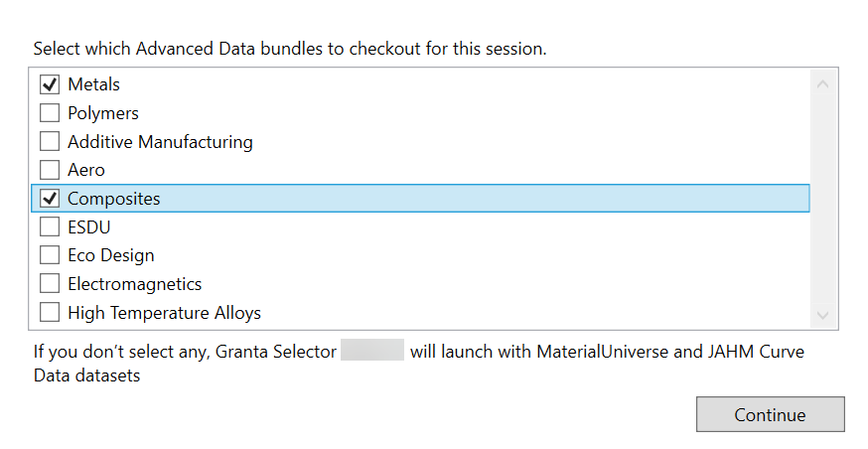868x449 pixels.
Task: Click the Metals list item label
Action: click(x=93, y=84)
